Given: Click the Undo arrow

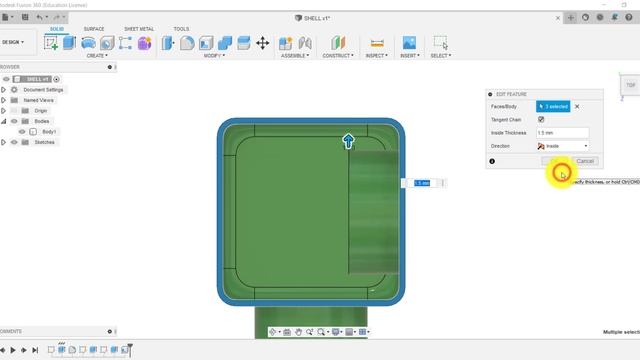Looking at the screenshot, I should (x=39, y=17).
